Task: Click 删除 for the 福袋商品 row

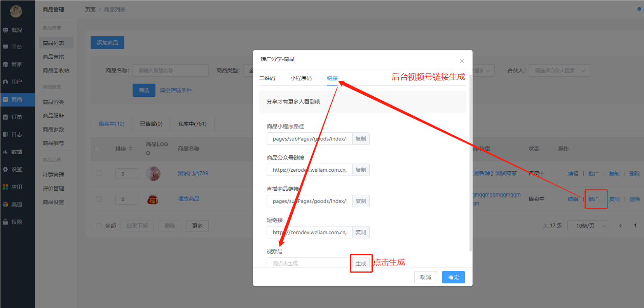Action: click(634, 199)
